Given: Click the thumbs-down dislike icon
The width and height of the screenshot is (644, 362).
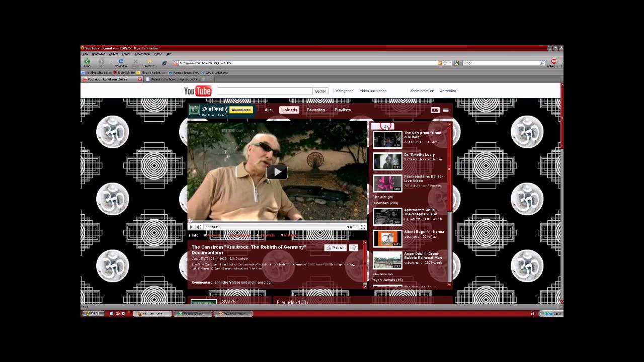Looking at the screenshot, I should click(354, 248).
